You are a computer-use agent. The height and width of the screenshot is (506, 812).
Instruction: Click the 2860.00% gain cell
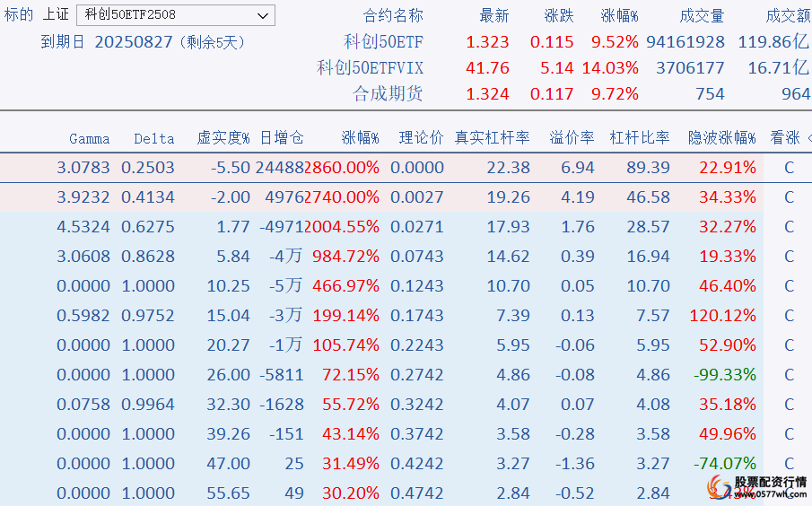341,168
